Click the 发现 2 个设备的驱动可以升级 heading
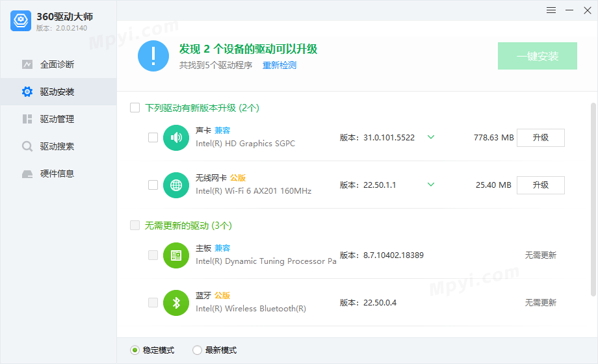Image resolution: width=598 pixels, height=364 pixels. point(248,49)
